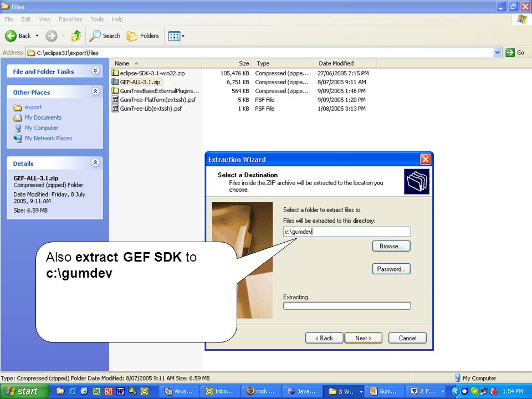Viewport: 532px width, 399px height.
Task: Click the Go button beside the address bar
Action: coord(515,53)
